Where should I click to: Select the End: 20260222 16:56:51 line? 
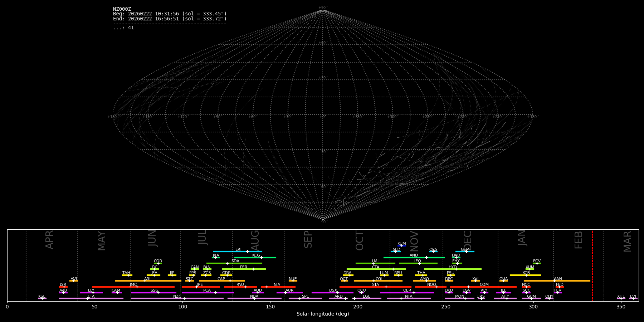[170, 19]
